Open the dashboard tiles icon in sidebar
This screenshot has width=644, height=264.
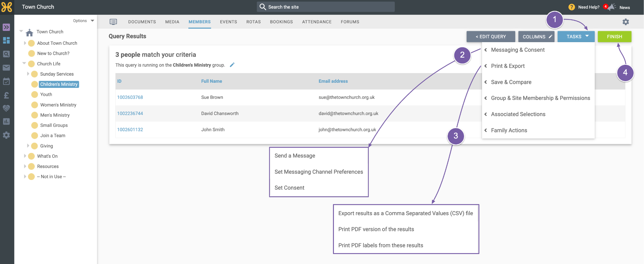click(6, 41)
